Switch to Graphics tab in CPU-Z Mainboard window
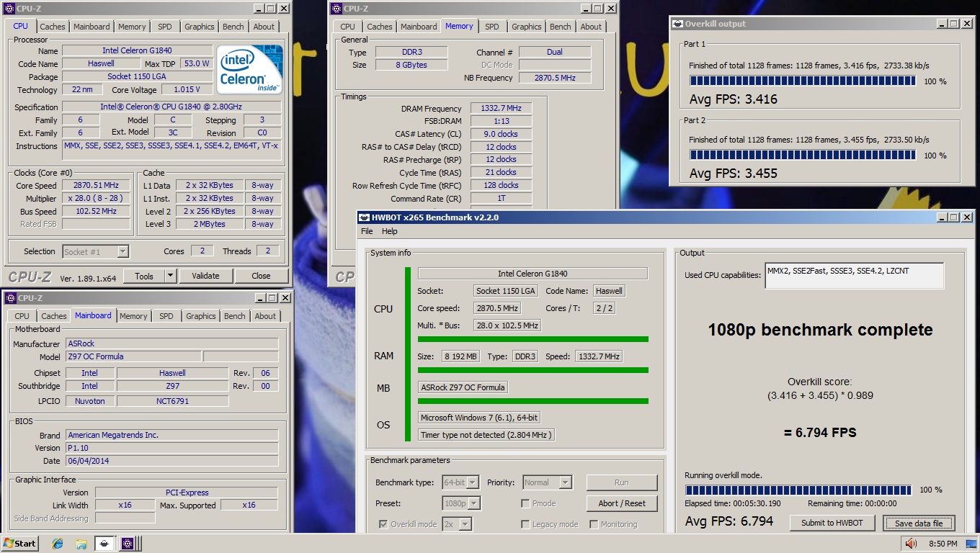The width and height of the screenshot is (980, 553). pos(201,316)
